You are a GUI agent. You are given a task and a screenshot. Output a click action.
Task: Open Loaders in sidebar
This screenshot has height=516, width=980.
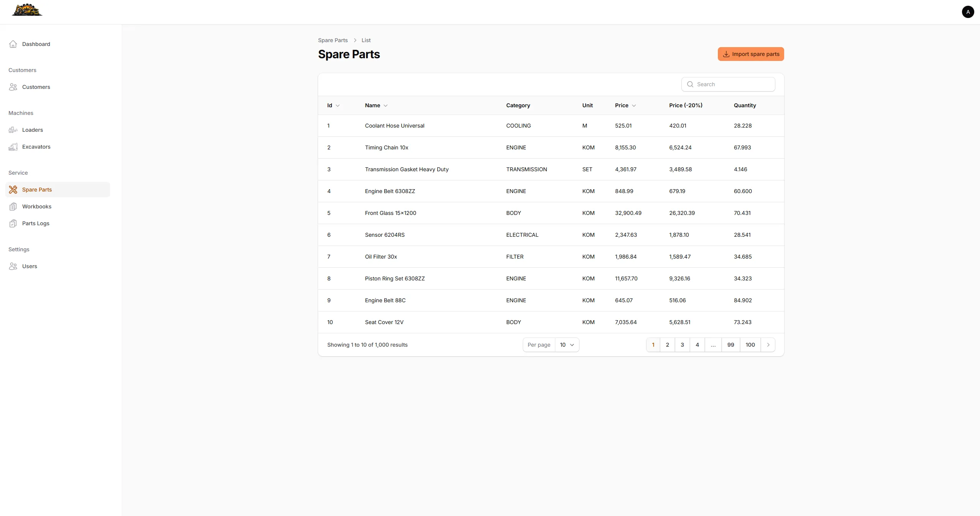pos(57,130)
